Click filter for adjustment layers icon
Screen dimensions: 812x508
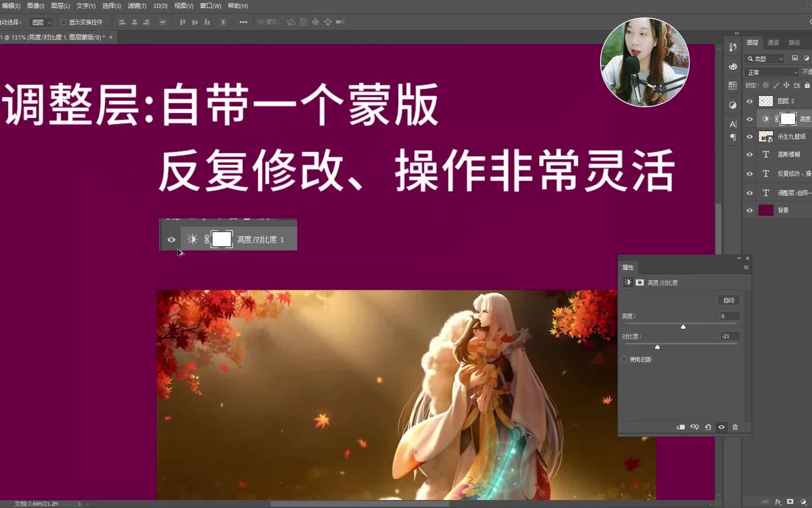pos(807,58)
